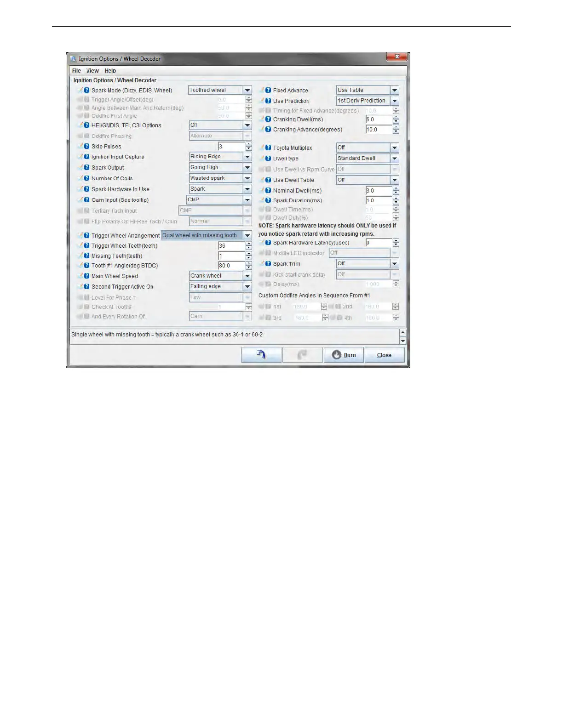The height and width of the screenshot is (728, 563).
Task: Click help icon next to Cam Input
Action: [x=86, y=200]
